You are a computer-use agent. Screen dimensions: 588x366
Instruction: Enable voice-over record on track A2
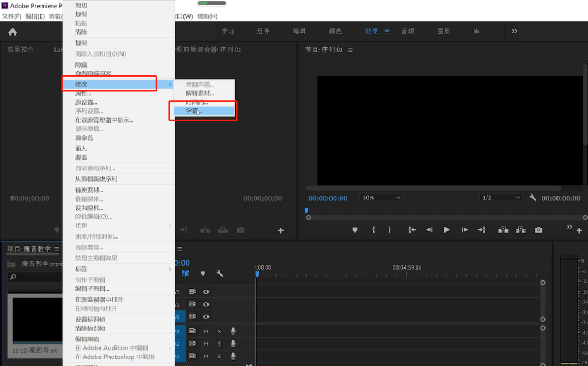click(x=233, y=344)
